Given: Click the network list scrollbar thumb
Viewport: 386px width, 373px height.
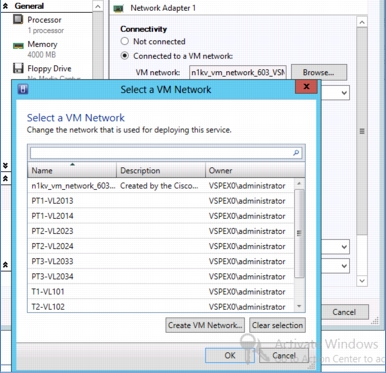Looking at the screenshot, I should coord(299,233).
